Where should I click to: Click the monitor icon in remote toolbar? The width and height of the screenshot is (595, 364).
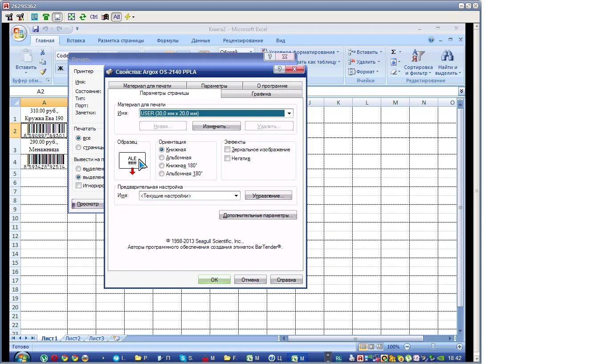click(57, 17)
